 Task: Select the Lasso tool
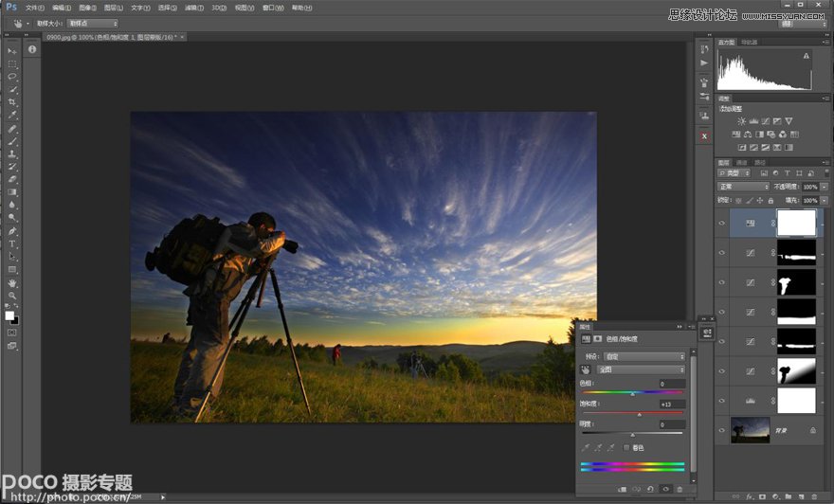(x=12, y=77)
